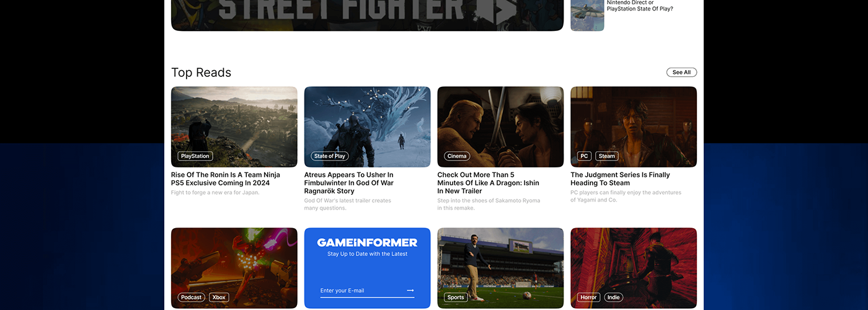Open Like A Dragon: Ishin article headline
The image size is (868, 310).
(x=489, y=183)
